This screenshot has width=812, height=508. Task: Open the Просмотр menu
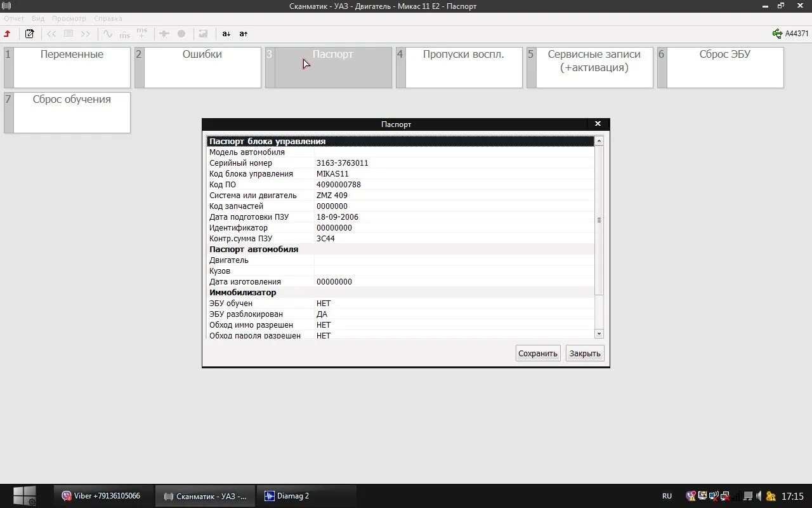(69, 18)
